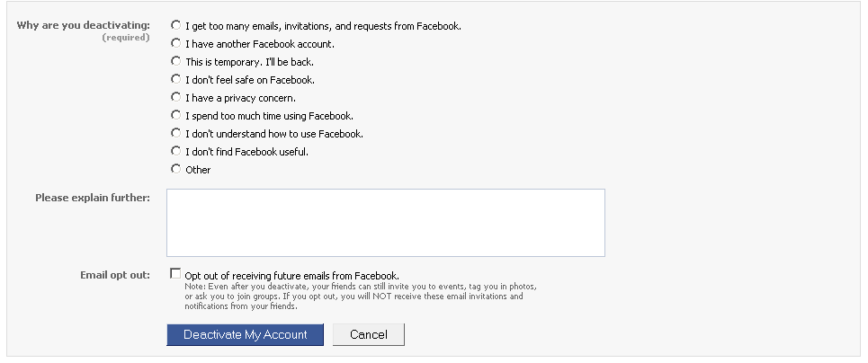Click the Cancel button

368,334
